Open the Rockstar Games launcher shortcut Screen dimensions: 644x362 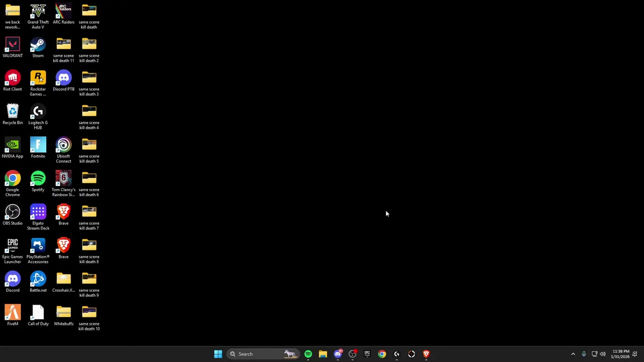pyautogui.click(x=38, y=83)
